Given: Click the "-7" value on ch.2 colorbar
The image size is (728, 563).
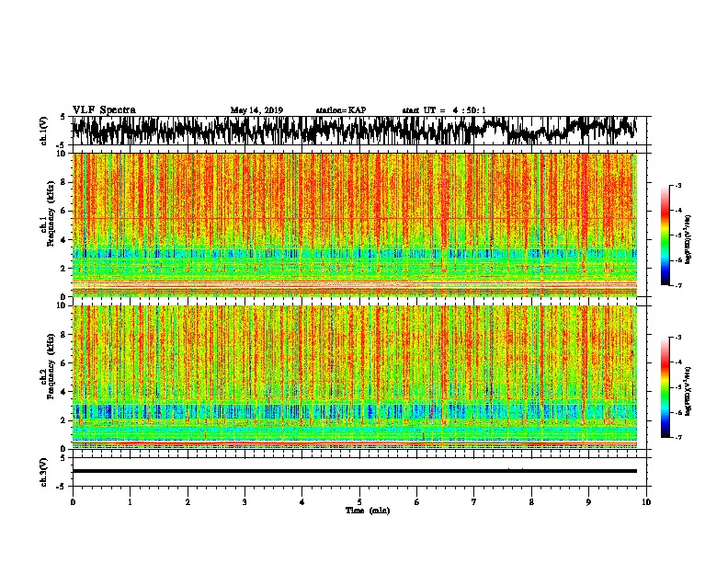Looking at the screenshot, I should coord(677,438).
